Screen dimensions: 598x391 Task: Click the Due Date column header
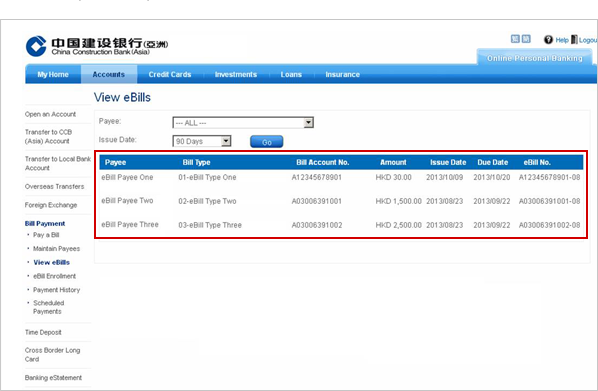pyautogui.click(x=493, y=162)
